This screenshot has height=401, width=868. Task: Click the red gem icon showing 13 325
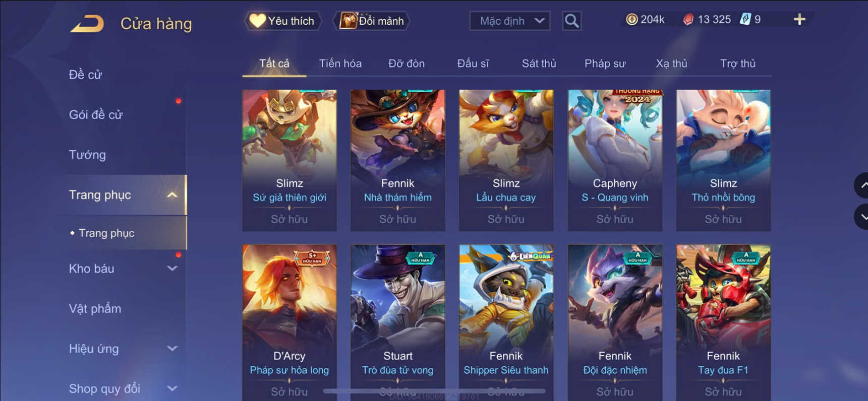click(x=688, y=19)
